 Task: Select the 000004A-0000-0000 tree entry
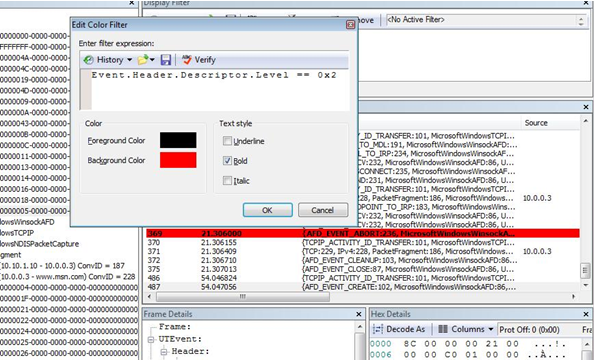click(34, 58)
